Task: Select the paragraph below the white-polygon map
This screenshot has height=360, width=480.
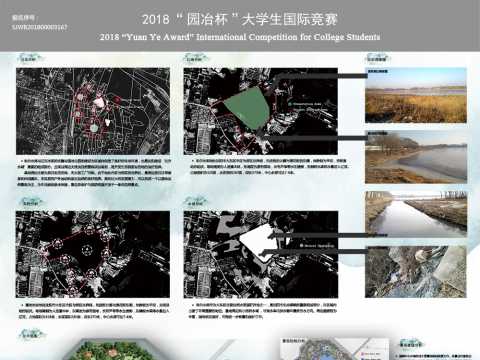Action: (x=263, y=311)
